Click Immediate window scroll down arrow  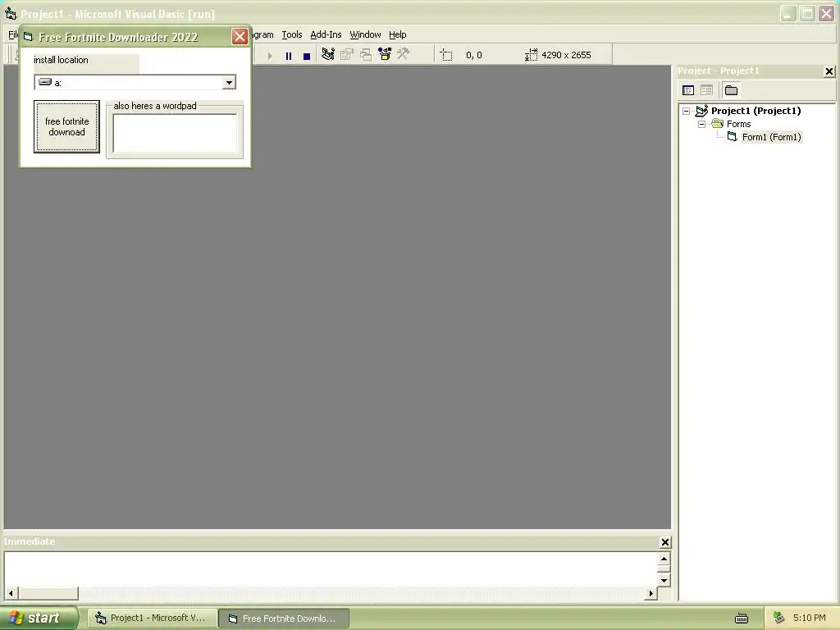(x=664, y=580)
